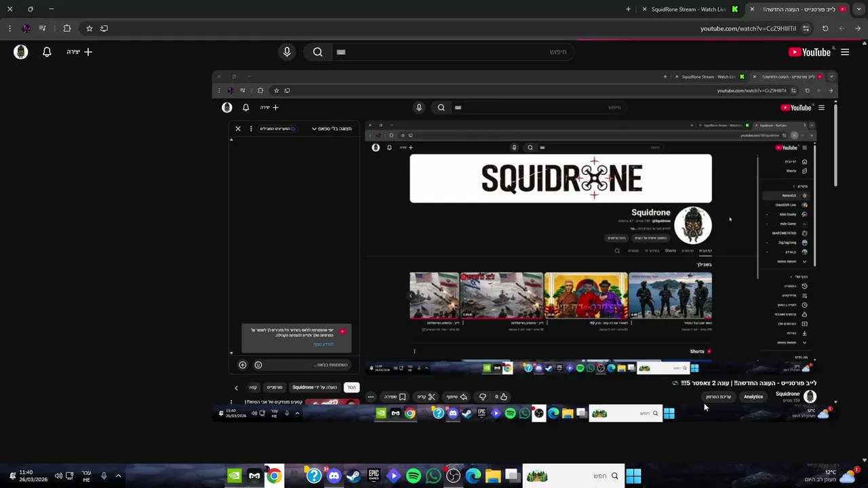Screen dimensions: 868x488
Task: Open Epic Games Launcher from the taskbar
Action: tap(374, 476)
